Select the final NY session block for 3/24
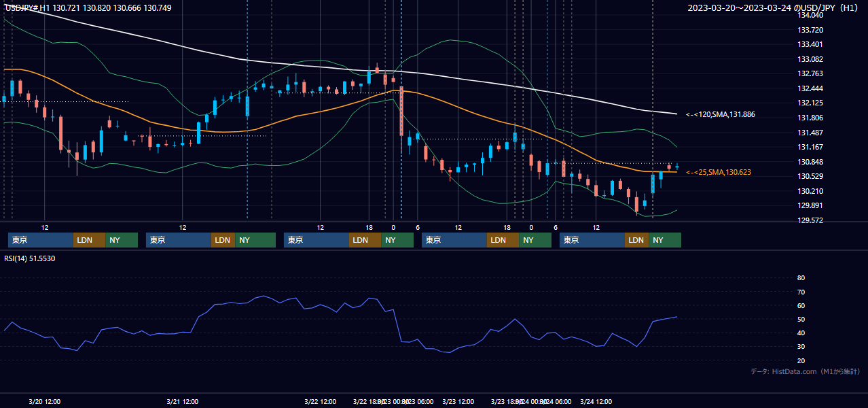 click(x=665, y=240)
